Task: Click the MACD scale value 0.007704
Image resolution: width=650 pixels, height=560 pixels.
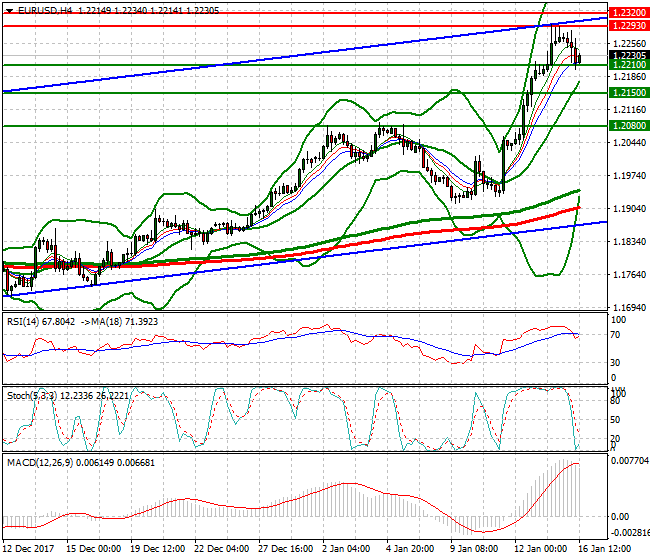Action: pyautogui.click(x=629, y=461)
